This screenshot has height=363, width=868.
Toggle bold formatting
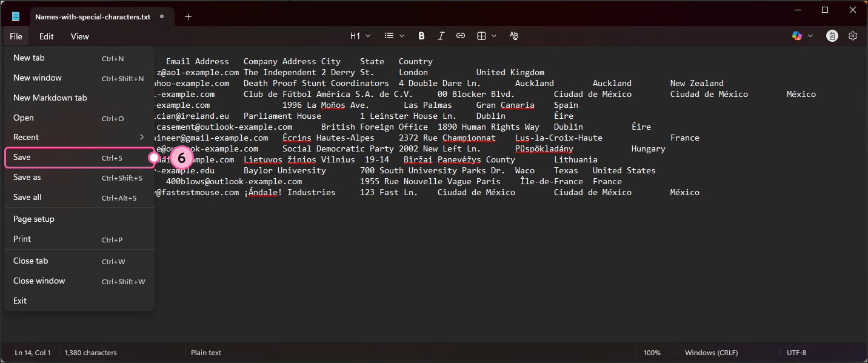point(421,35)
